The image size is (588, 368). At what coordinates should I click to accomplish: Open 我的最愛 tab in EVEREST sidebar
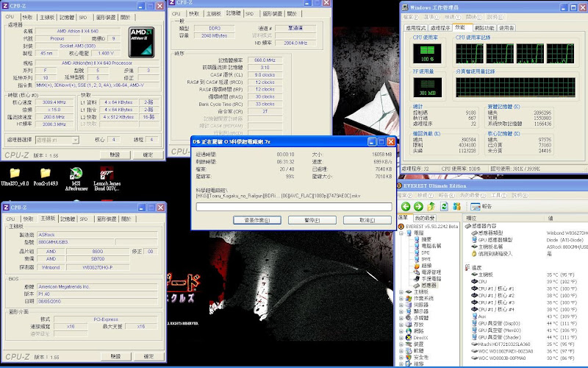tap(426, 218)
